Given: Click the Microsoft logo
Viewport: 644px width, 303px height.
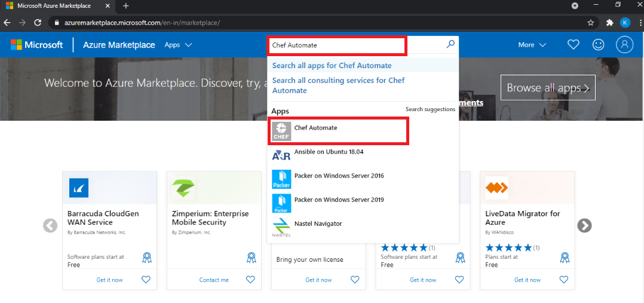Looking at the screenshot, I should point(36,45).
